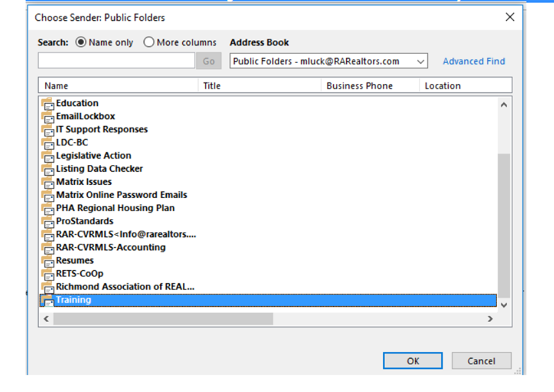Image resolution: width=554 pixels, height=392 pixels.
Task: Select the EmailLockbox entry text
Action: tap(85, 116)
